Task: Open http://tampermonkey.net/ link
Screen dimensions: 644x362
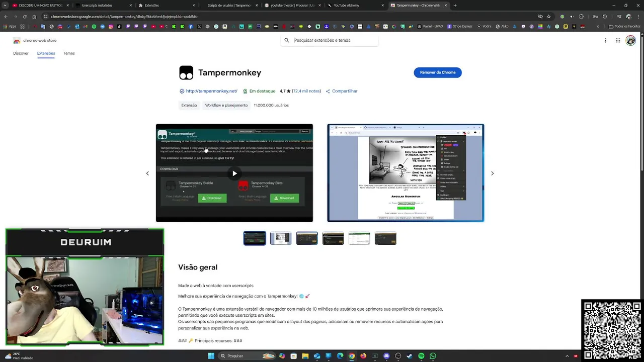Action: [211, 91]
